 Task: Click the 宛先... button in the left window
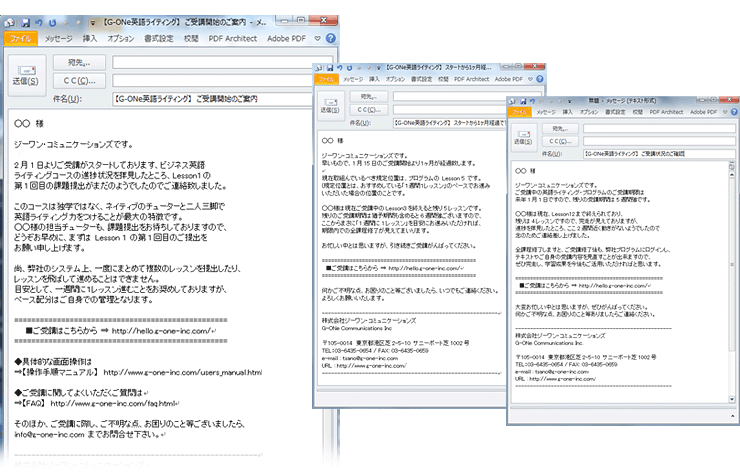click(79, 62)
